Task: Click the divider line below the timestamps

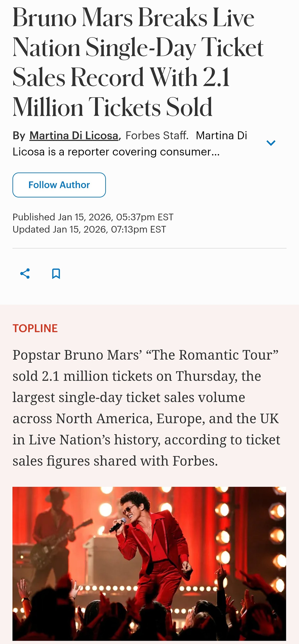Action: (149, 248)
